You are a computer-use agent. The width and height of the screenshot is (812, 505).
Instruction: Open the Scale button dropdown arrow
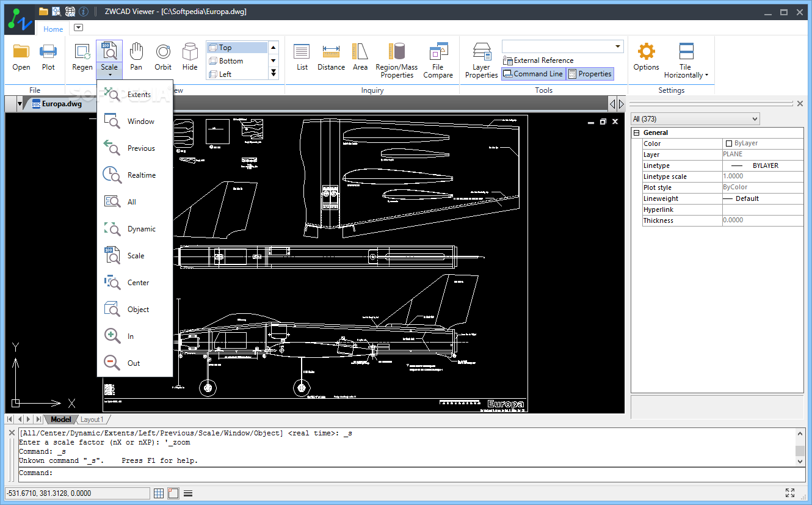[x=109, y=75]
